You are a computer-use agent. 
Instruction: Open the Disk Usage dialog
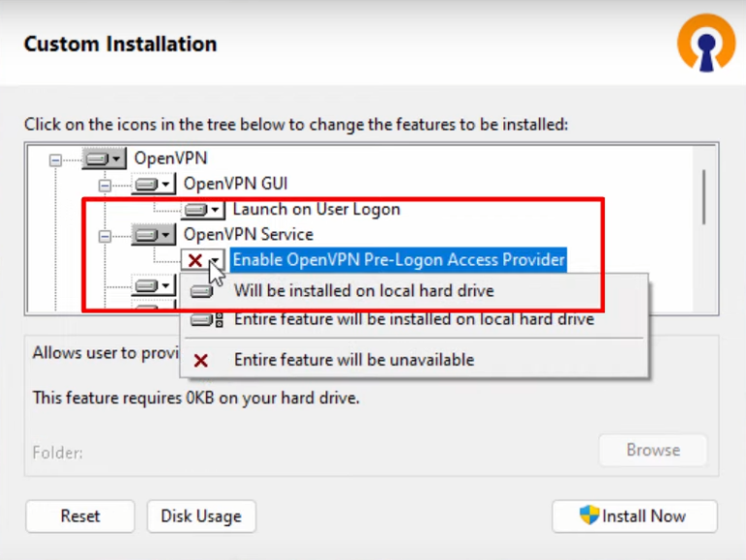coord(200,516)
